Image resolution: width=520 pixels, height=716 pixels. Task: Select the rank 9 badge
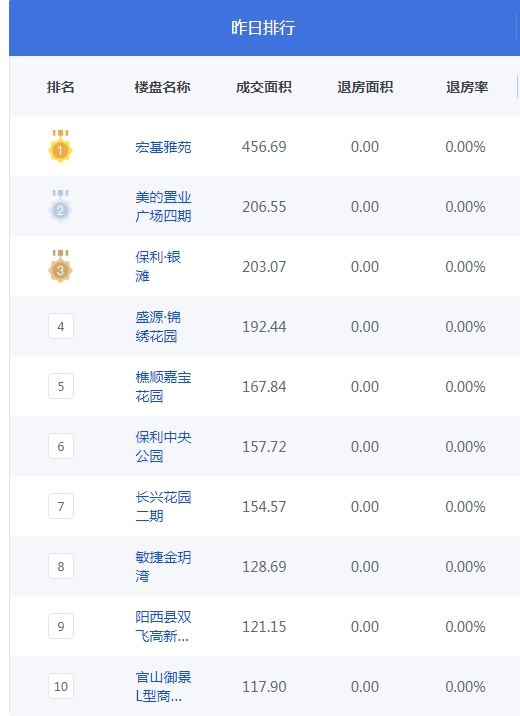[x=61, y=626]
